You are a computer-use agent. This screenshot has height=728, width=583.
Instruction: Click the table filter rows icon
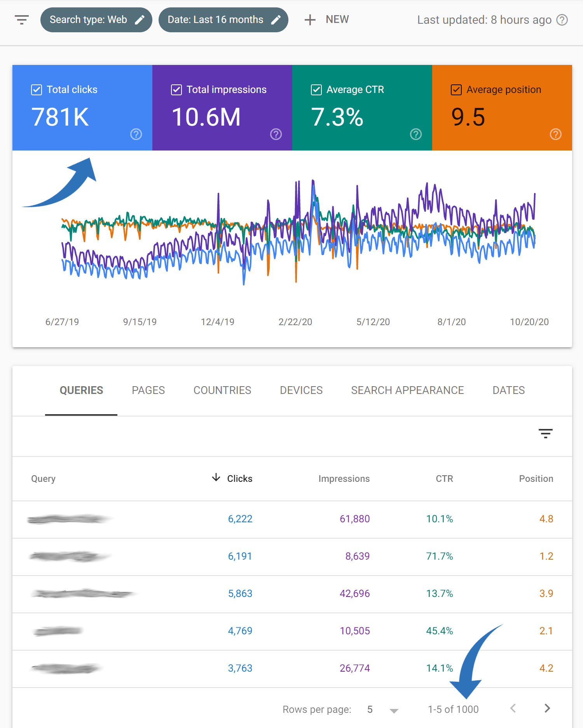pyautogui.click(x=546, y=433)
